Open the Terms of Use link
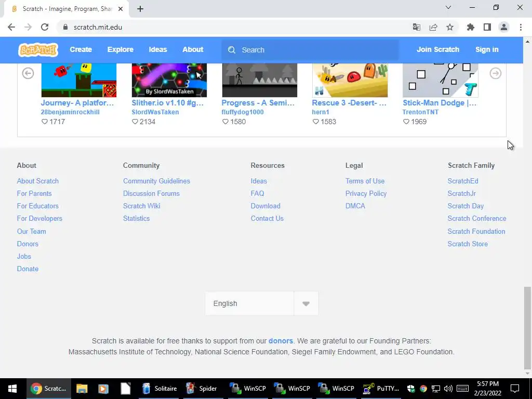Screen dimensions: 532x399 (365, 181)
